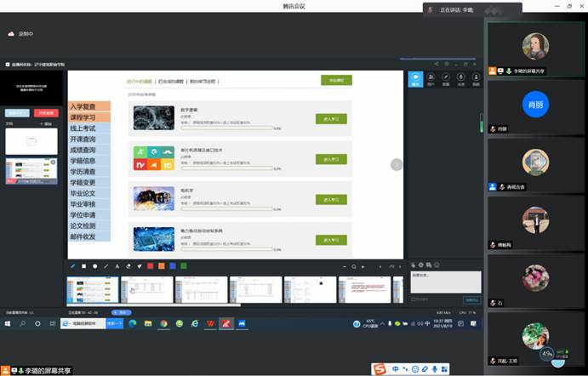
Task: Click 进入学习 for the 电机学 course
Action: [330, 199]
